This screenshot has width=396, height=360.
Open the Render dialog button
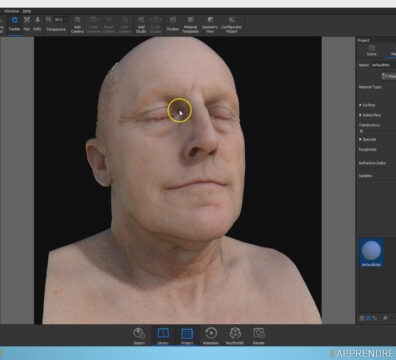pyautogui.click(x=259, y=336)
